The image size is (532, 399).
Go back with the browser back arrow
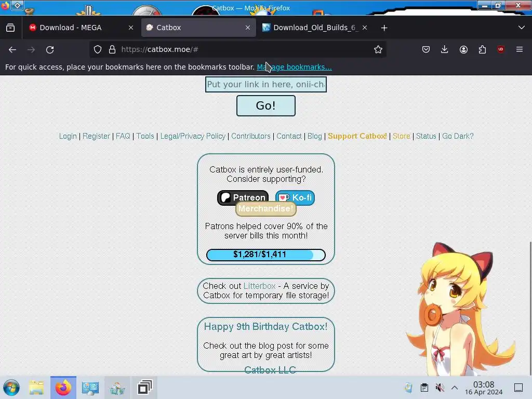[x=12, y=50]
